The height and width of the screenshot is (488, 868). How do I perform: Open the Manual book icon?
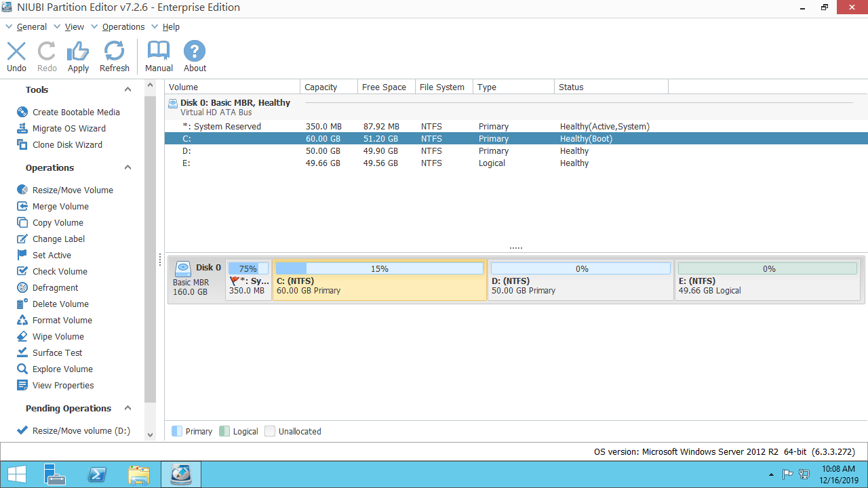pyautogui.click(x=159, y=56)
